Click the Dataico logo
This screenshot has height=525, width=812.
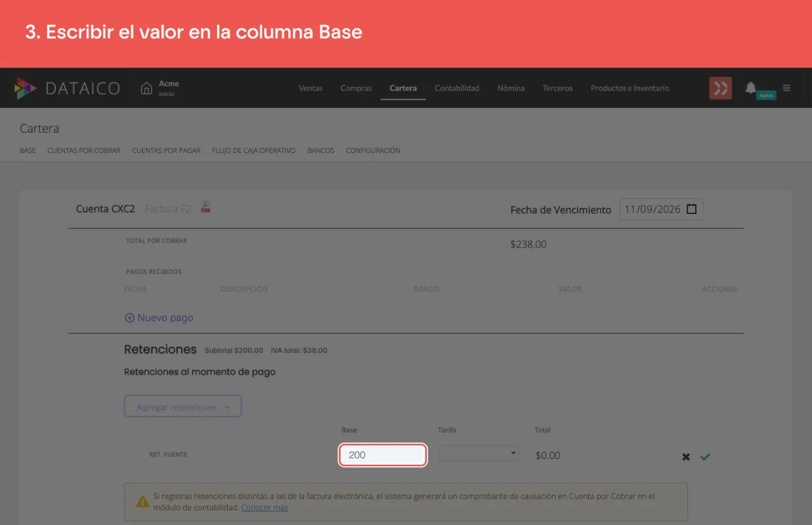pos(67,88)
